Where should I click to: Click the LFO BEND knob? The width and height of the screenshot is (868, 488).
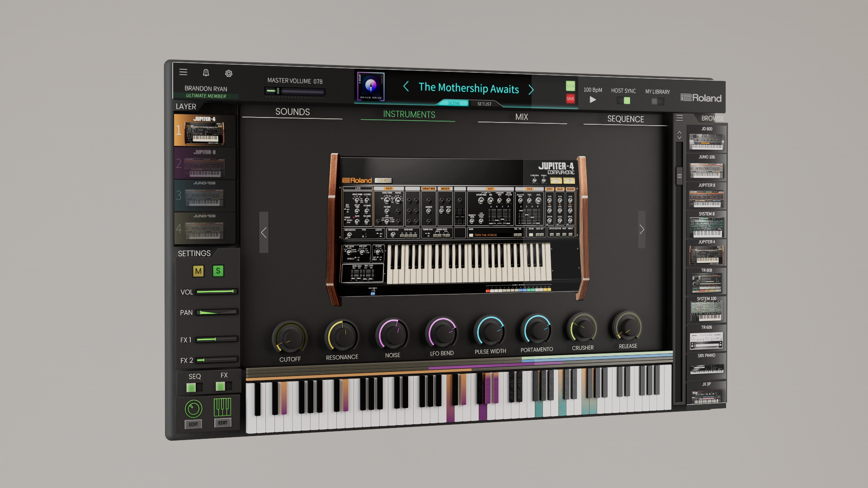click(x=442, y=333)
